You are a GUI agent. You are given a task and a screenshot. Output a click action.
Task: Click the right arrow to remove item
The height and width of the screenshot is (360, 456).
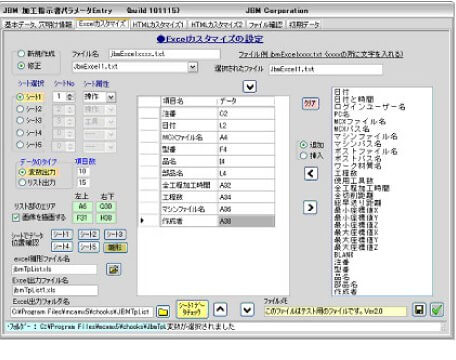(310, 207)
